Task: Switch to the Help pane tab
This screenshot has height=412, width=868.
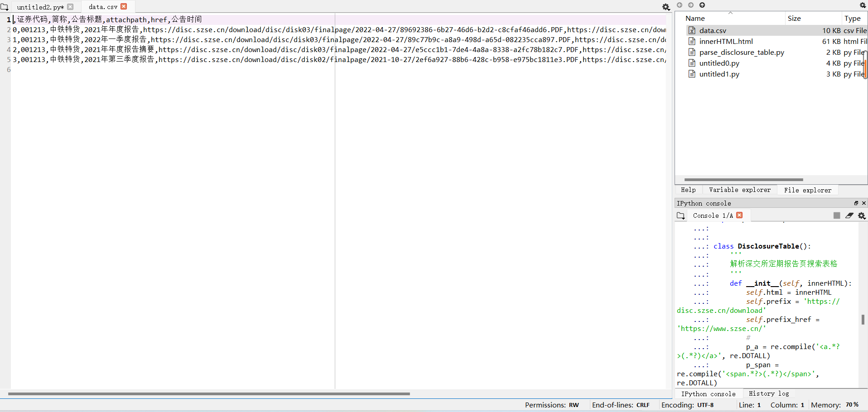Action: (688, 190)
